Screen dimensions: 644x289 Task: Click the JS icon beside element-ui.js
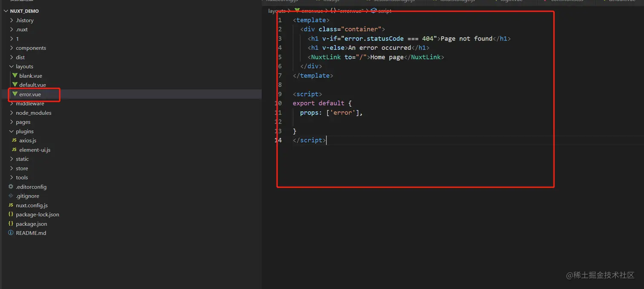coord(14,150)
